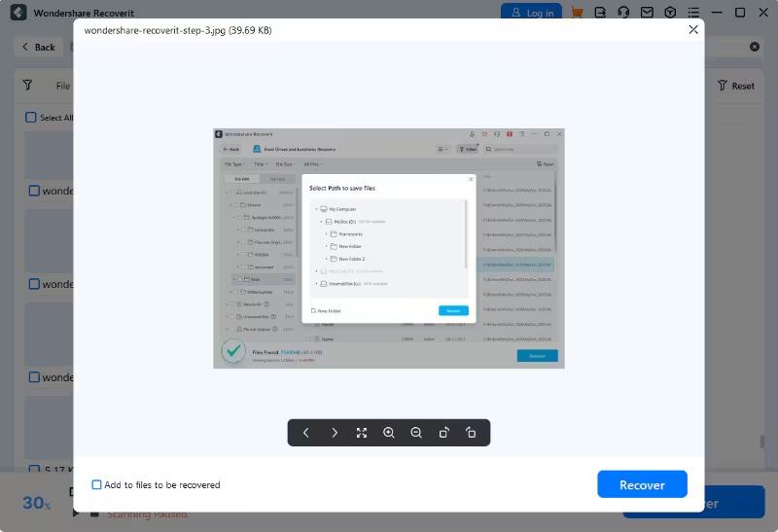Image resolution: width=778 pixels, height=532 pixels.
Task: Close the image preview dialog
Action: coord(693,30)
